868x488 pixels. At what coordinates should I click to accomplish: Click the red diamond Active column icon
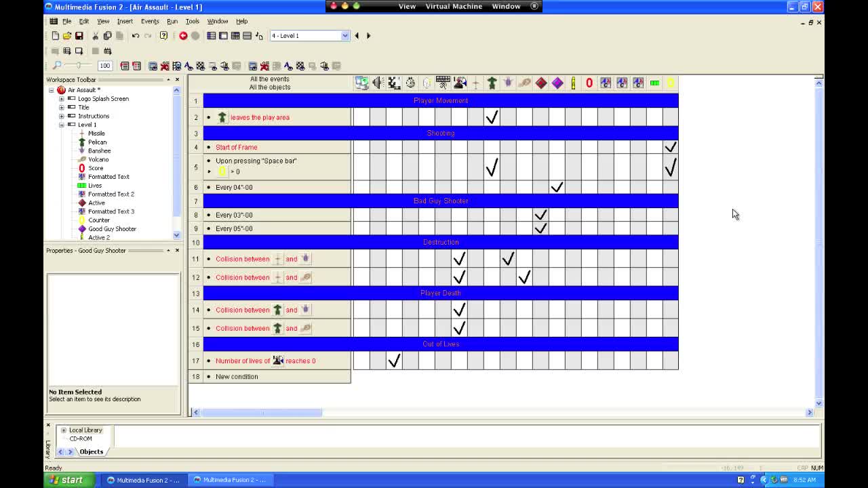[540, 83]
